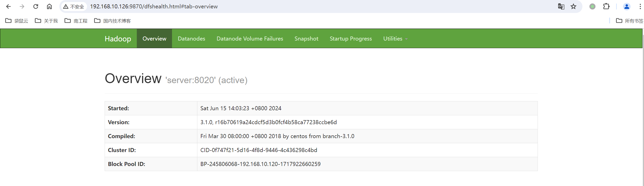Click the Cluster ID: row label
The width and height of the screenshot is (644, 186).
click(x=122, y=150)
